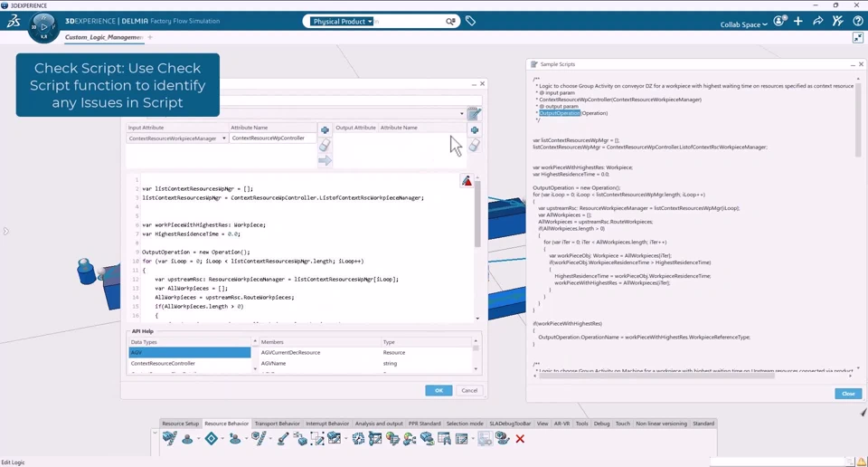Open the Physical Product search filter dropdown
Screen dimensions: 868x467
coord(341,21)
